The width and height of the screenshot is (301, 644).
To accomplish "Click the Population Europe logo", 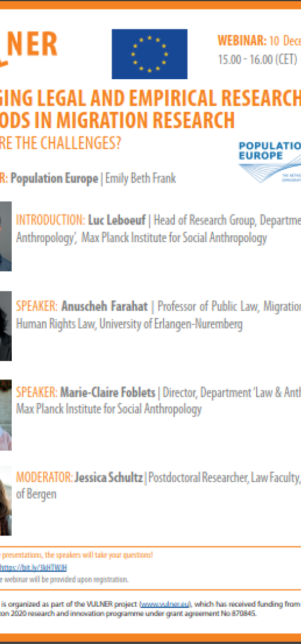I will tap(270, 161).
